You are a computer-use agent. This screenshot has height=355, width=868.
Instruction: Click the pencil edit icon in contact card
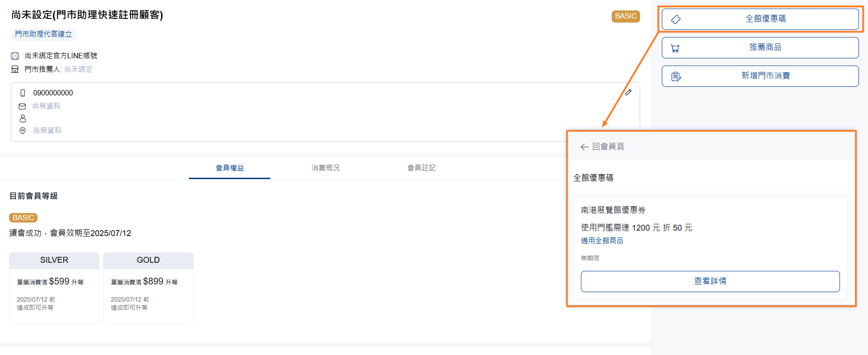click(628, 92)
